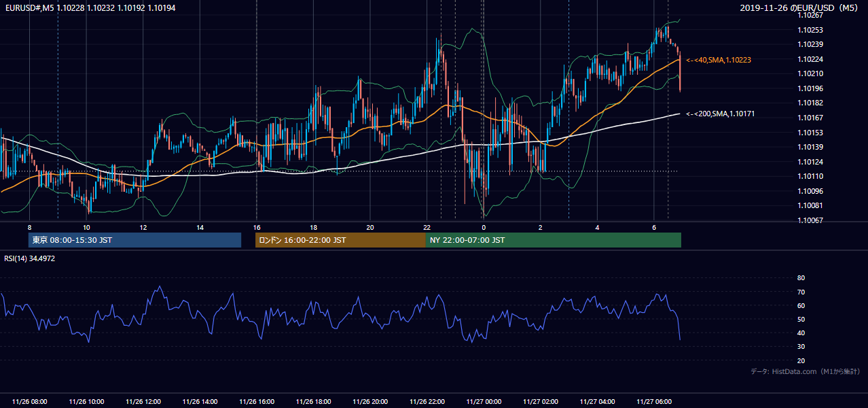This screenshot has width=868, height=408.
Task: Click the 11/27 06:00 time label
Action: point(653,402)
